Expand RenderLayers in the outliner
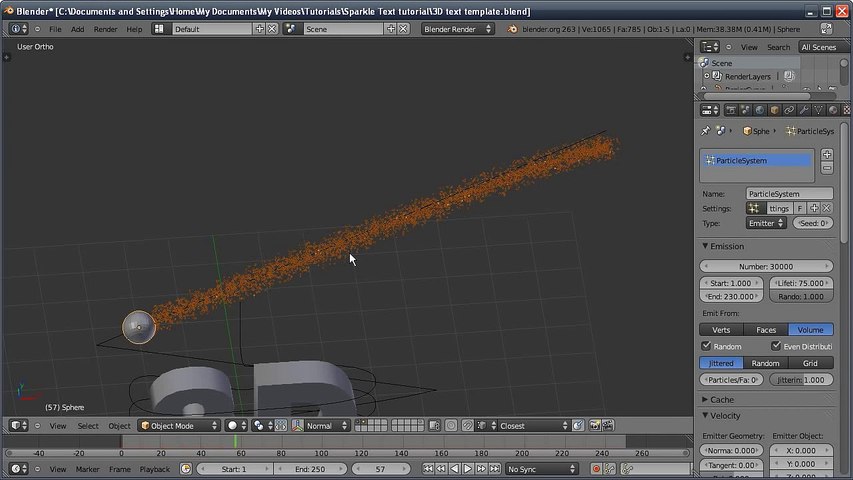 coord(706,76)
